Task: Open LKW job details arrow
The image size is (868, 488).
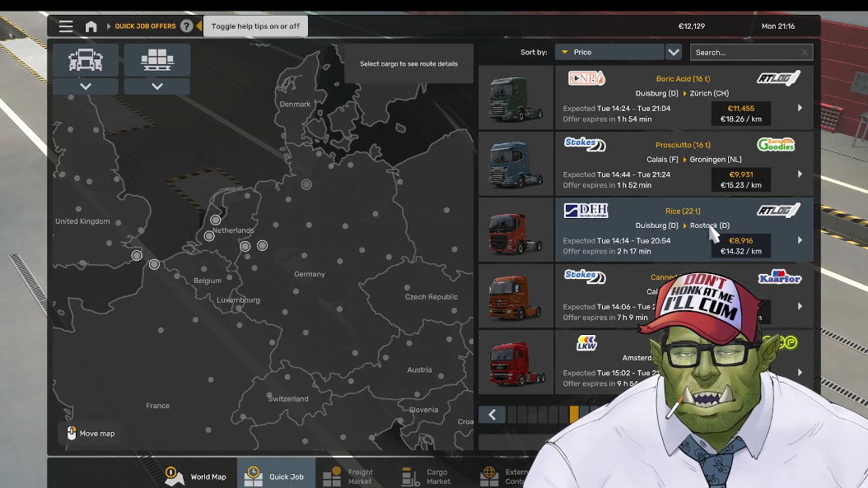Action: tap(800, 372)
